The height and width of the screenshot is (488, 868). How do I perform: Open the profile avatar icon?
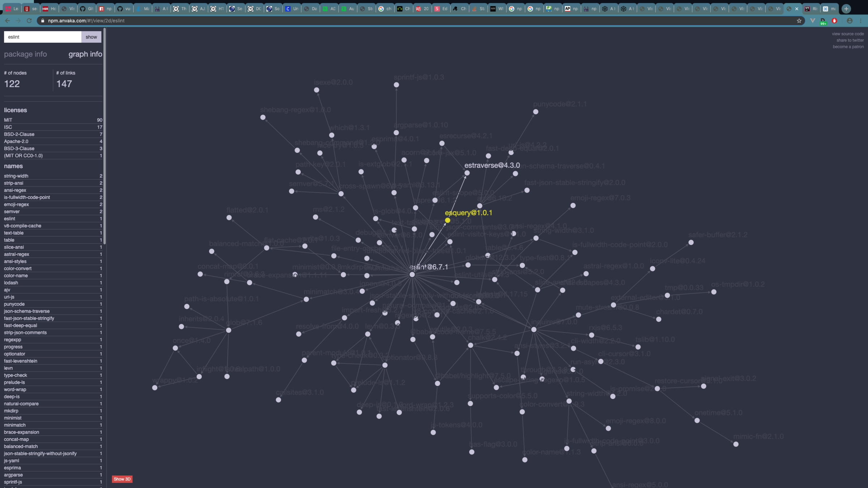coord(850,21)
